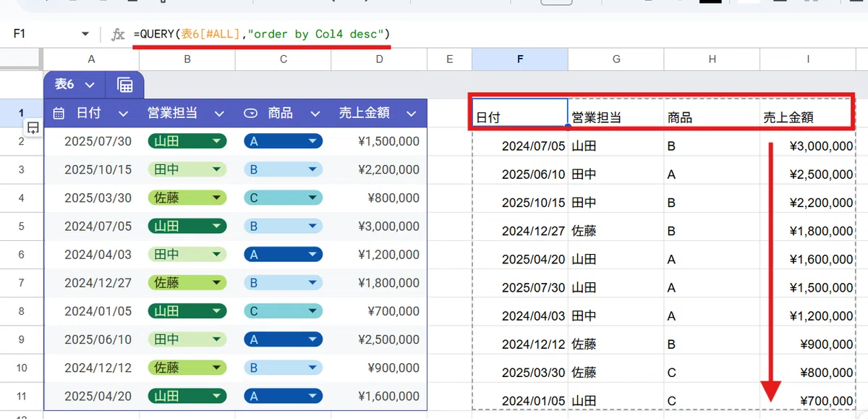Select column A header
Viewport: 868px width, 419px height.
91,59
